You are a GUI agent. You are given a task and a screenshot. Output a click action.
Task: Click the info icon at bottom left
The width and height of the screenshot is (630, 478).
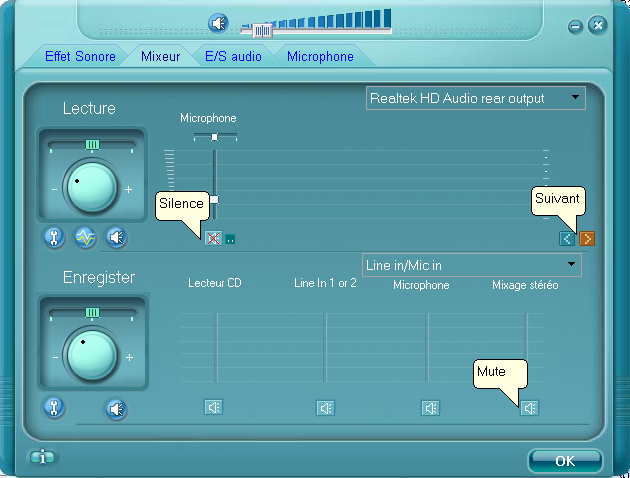click(42, 457)
